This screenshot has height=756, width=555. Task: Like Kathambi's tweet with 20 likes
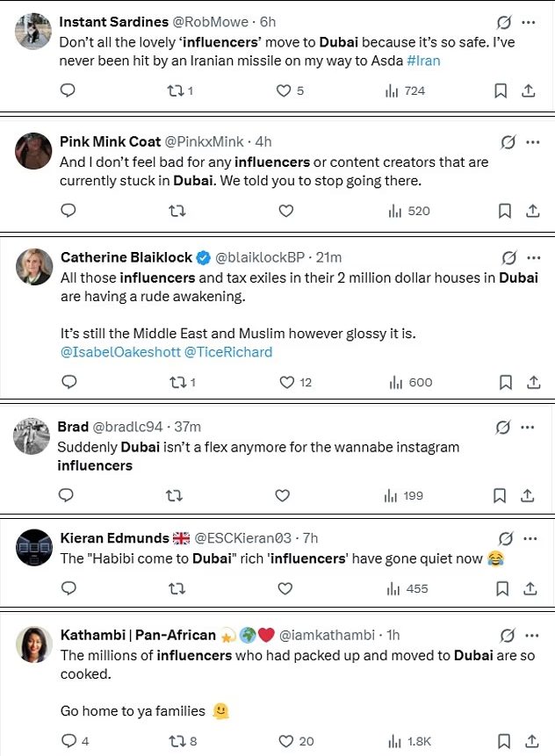point(286,741)
